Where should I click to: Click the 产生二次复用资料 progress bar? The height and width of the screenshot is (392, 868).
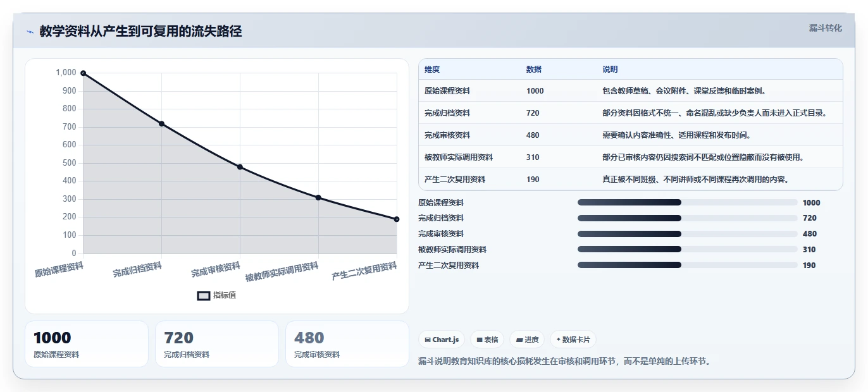(x=687, y=265)
